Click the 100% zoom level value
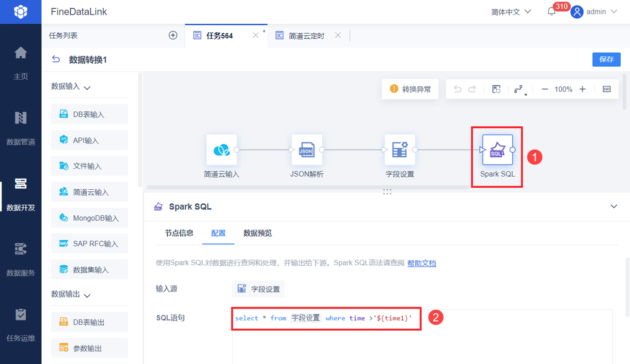630x364 pixels. (x=564, y=89)
